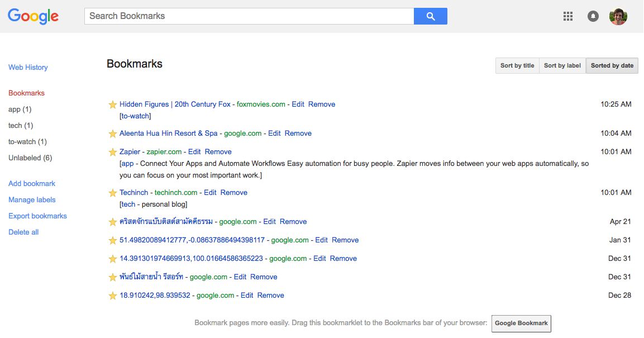
Task: Select the Sorted by date button
Action: (x=612, y=66)
